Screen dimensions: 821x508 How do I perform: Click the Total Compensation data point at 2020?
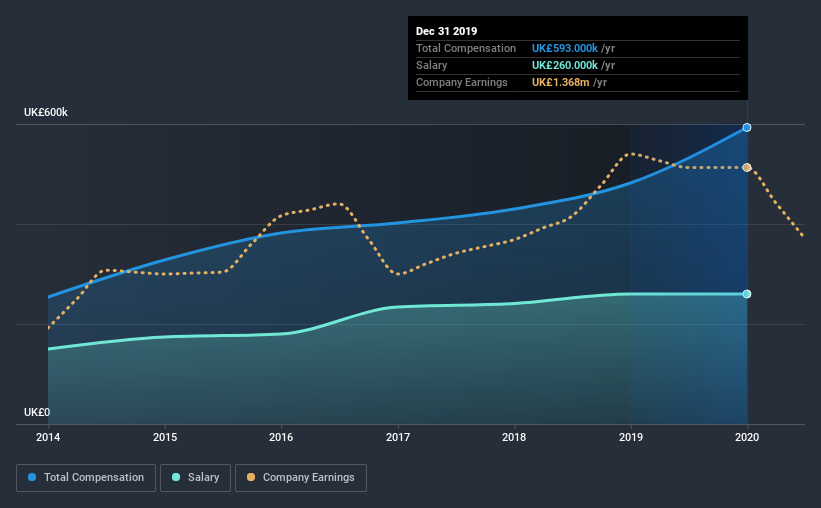point(747,128)
